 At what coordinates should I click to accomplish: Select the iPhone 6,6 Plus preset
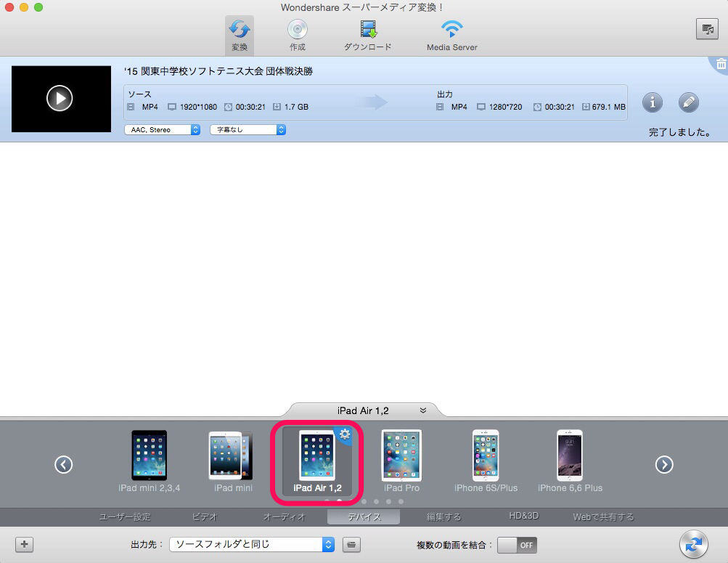tap(570, 461)
